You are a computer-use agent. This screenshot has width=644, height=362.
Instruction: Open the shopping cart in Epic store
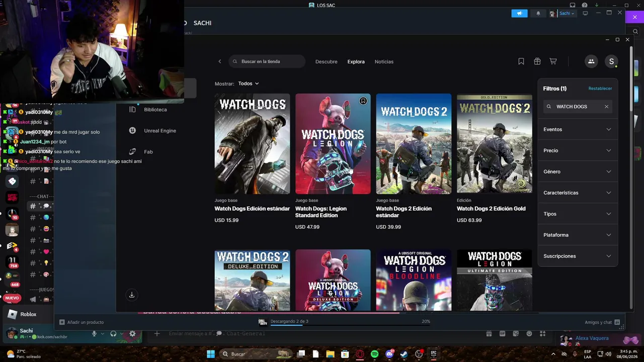tap(553, 61)
